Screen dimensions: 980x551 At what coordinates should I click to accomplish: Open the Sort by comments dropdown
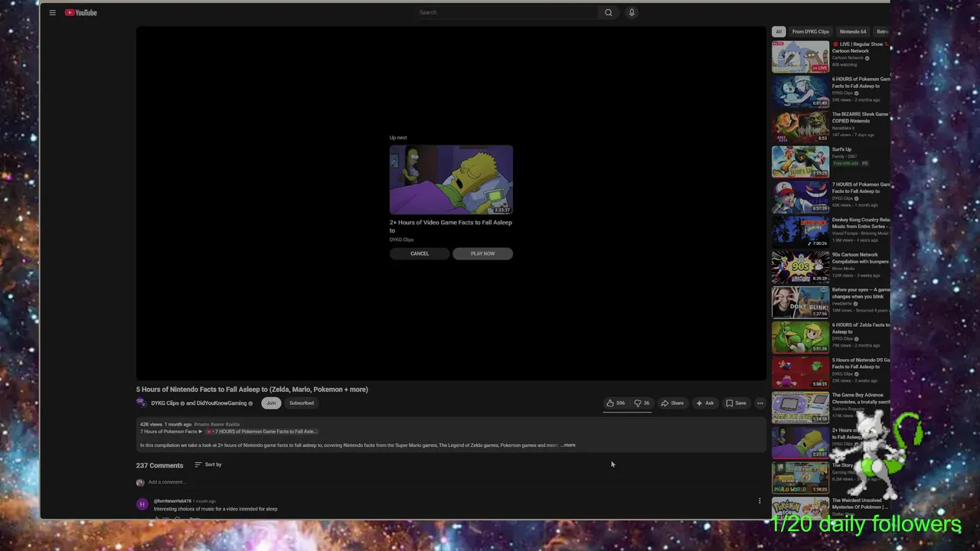click(208, 465)
